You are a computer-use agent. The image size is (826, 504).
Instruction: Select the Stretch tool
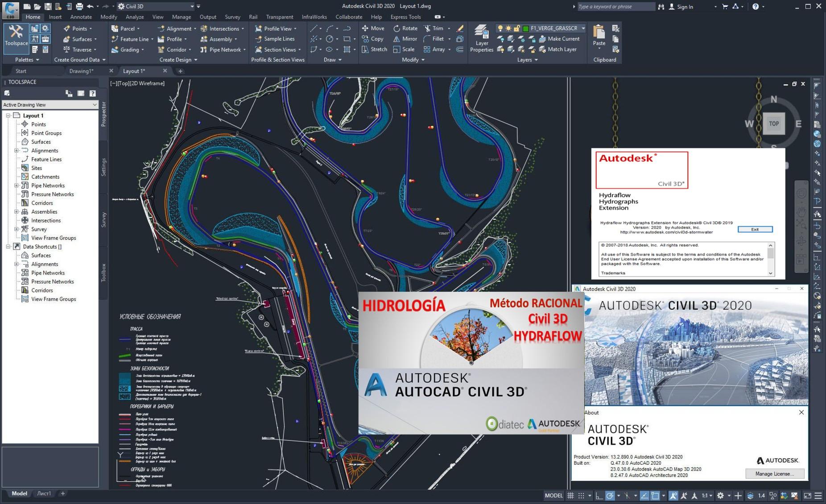click(x=374, y=49)
